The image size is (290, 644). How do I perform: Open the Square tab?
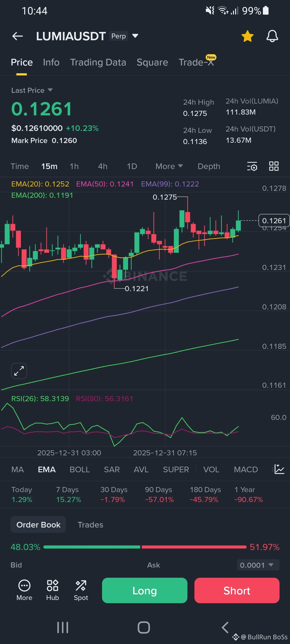(152, 62)
